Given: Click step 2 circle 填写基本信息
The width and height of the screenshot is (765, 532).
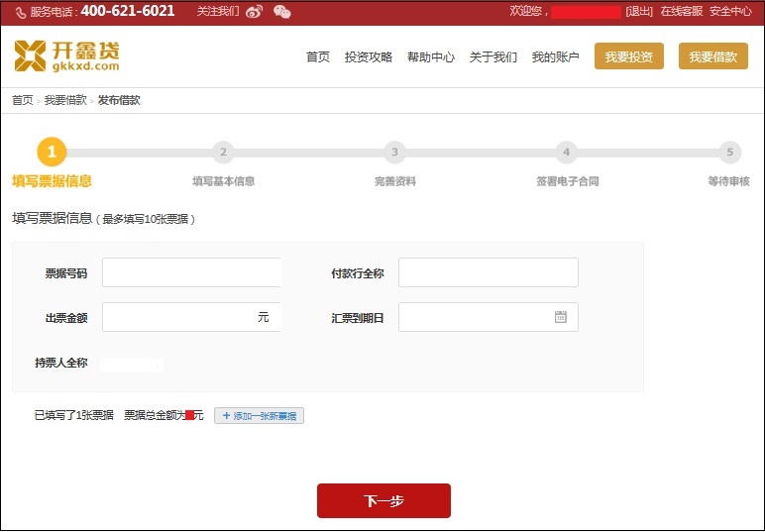Looking at the screenshot, I should pyautogui.click(x=223, y=153).
